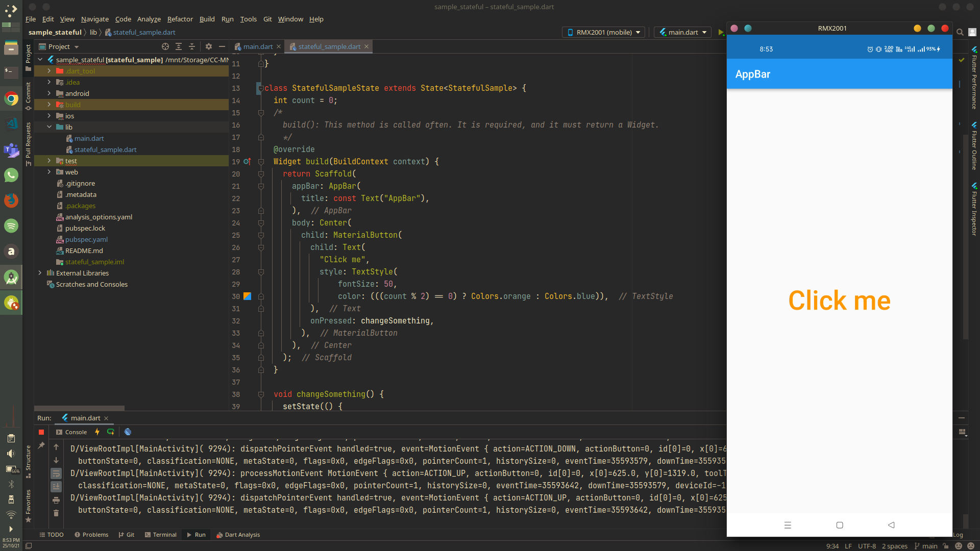Expand the test folder in project tree

point(48,161)
